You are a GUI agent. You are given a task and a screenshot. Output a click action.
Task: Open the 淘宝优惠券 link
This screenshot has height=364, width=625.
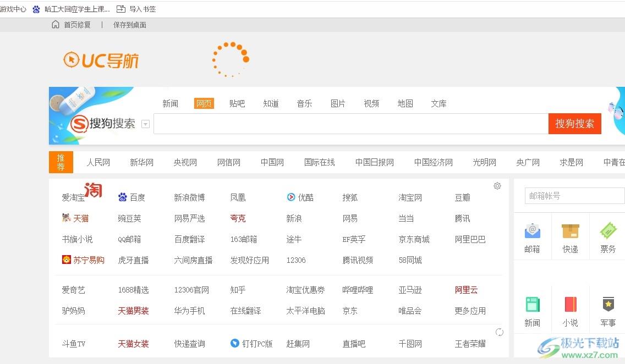click(x=306, y=290)
